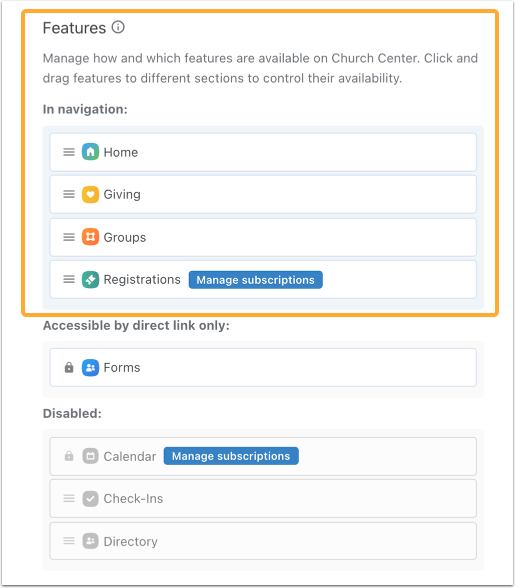This screenshot has height=588, width=515.
Task: Click the orange Groups icon
Action: click(x=90, y=237)
